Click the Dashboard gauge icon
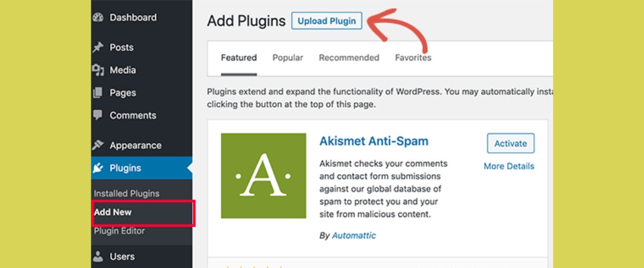Viewport: 644px width, 268px height. 98,18
